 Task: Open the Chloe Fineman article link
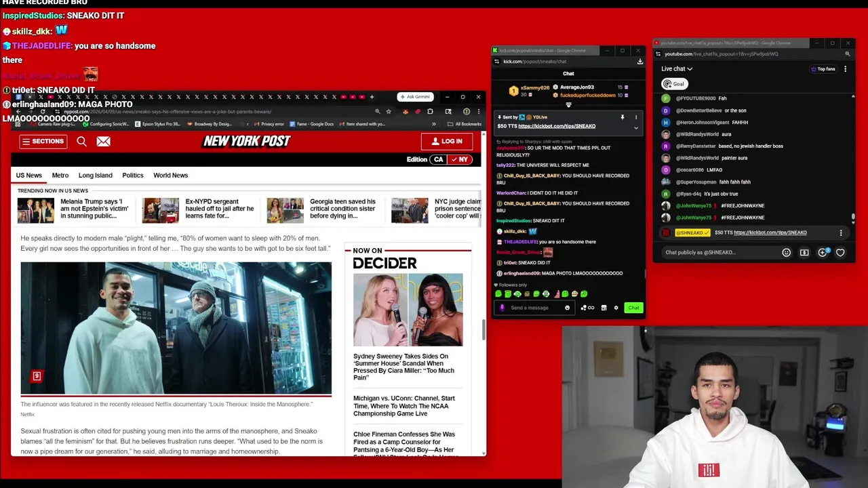[x=403, y=445]
